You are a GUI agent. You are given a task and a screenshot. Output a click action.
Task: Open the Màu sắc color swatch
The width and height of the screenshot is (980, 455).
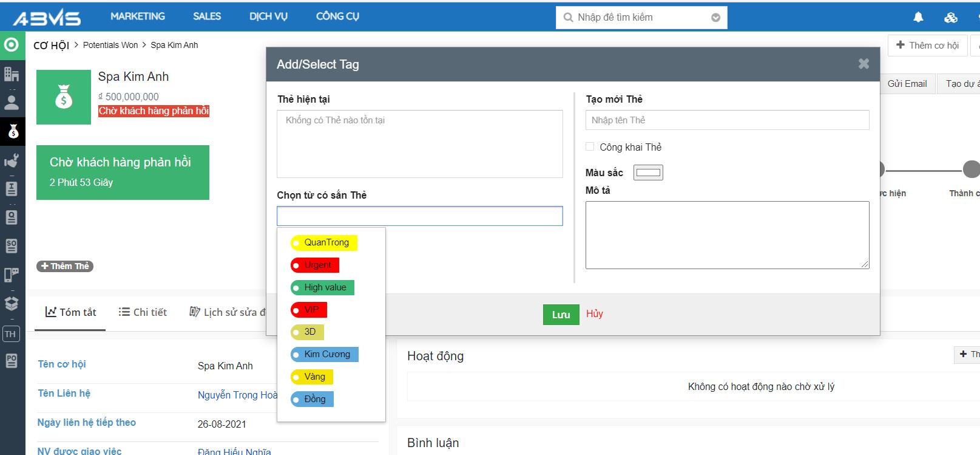[648, 173]
